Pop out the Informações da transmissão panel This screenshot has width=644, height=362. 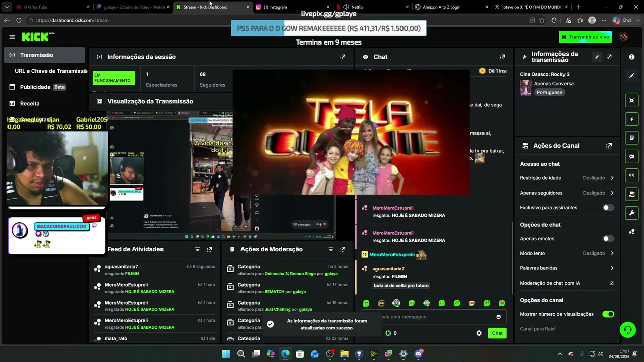pos(609,57)
